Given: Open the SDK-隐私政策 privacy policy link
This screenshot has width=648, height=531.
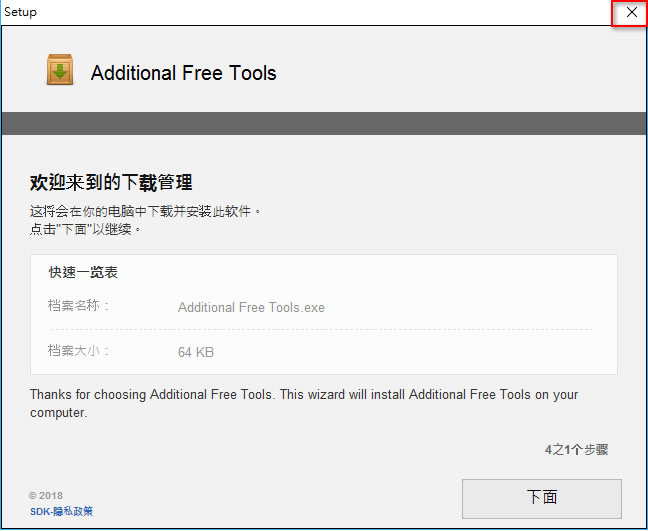Looking at the screenshot, I should [61, 511].
